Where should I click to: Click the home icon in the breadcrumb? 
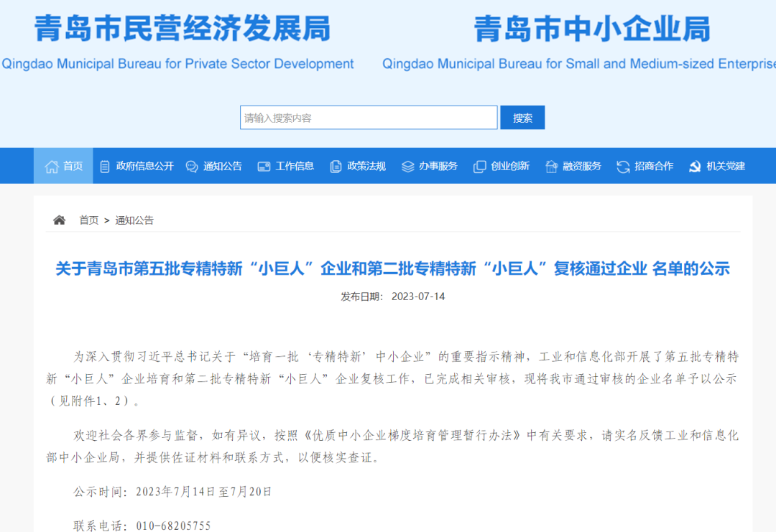point(58,220)
